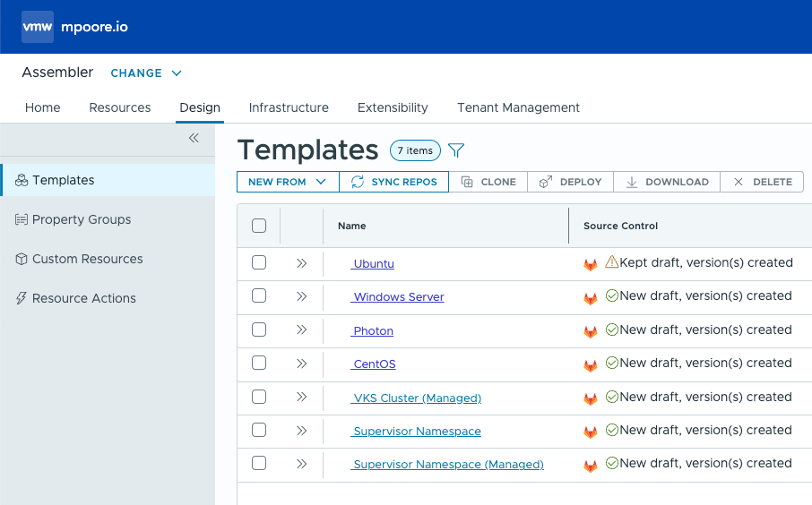Click the DEPLOY button
Screen dimensions: 812x505
point(570,182)
